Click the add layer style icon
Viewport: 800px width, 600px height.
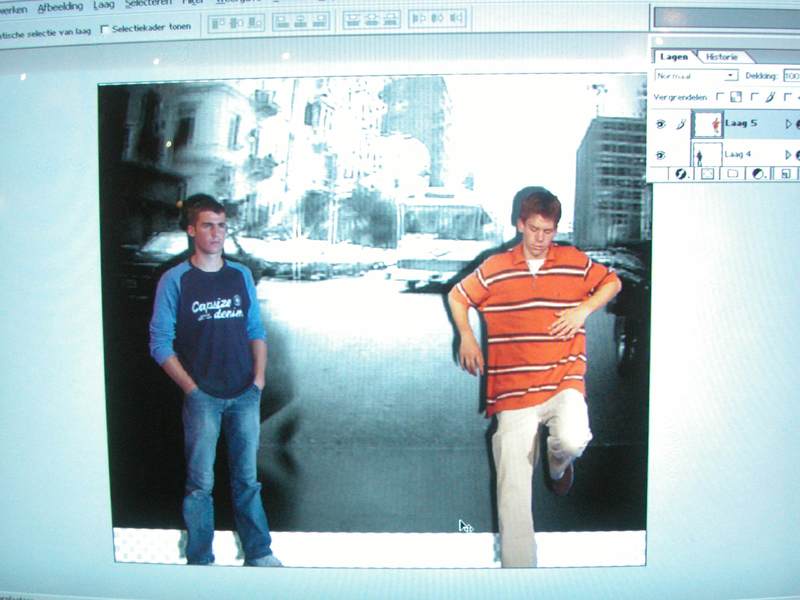(681, 173)
